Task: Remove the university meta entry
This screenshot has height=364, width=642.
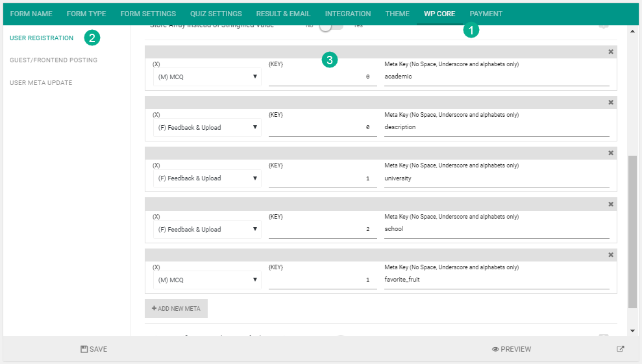Action: [610, 153]
